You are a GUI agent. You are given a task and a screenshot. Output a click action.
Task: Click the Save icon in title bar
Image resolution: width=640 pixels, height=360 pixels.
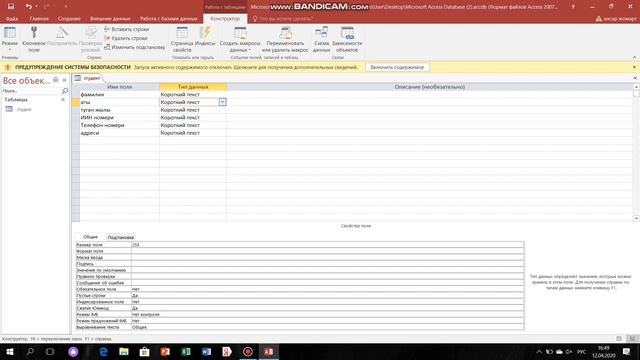tap(11, 7)
